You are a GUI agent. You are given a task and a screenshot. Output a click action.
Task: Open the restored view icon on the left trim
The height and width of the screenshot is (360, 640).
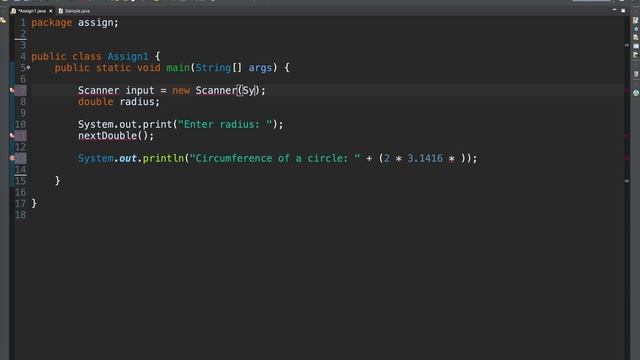click(3, 20)
